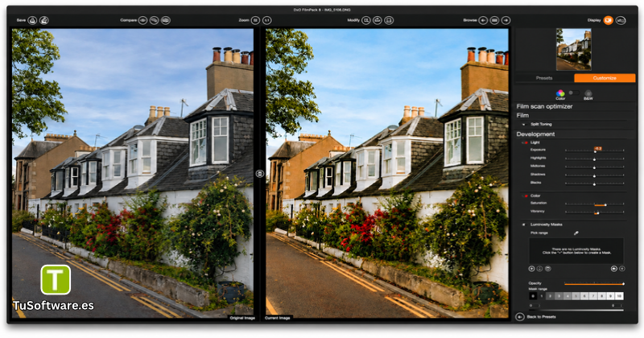Click the Original Image label
Screen dimensions: 644x338
(x=242, y=318)
